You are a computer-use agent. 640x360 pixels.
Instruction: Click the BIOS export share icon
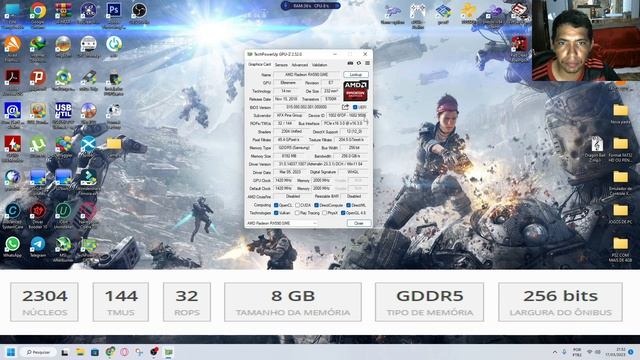345,107
